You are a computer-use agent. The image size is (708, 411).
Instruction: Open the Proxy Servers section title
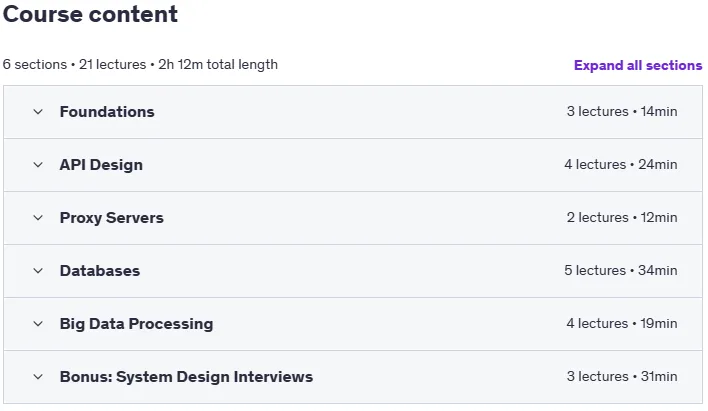pyautogui.click(x=112, y=218)
